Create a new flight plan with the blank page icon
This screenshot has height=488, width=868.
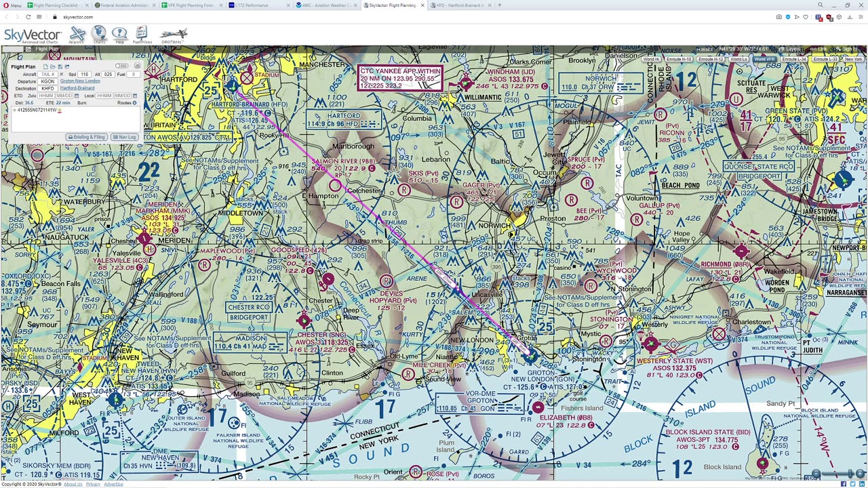tap(45, 66)
